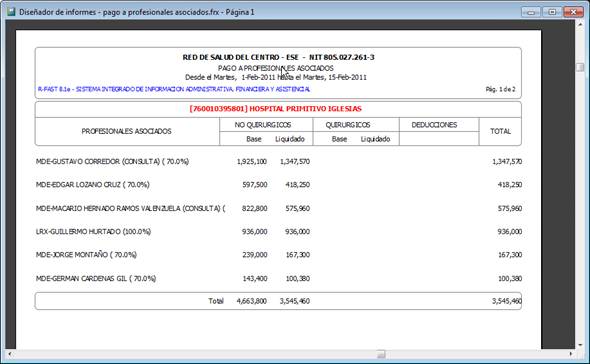This screenshot has height=364, width=590.
Task: Click base value 239,000
Action: pyautogui.click(x=254, y=255)
